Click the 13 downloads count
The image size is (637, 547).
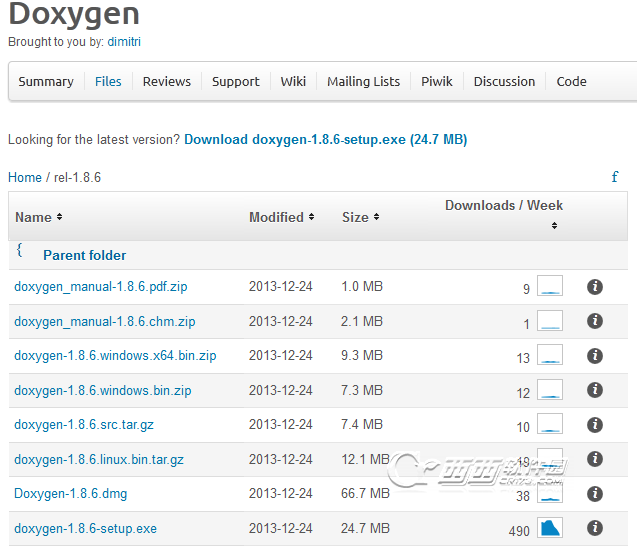click(x=523, y=358)
